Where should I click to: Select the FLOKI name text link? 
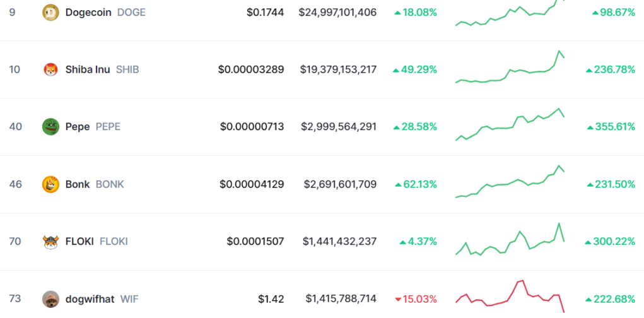point(79,241)
